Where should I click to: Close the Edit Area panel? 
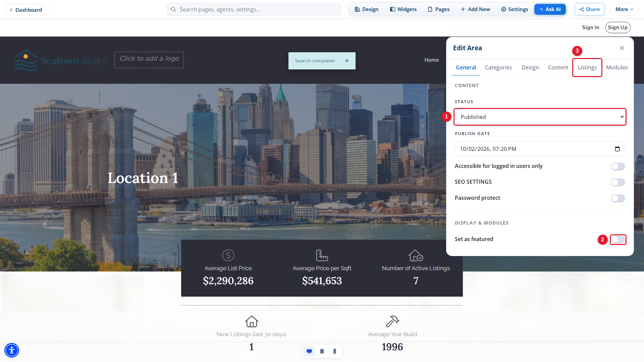[x=622, y=48]
